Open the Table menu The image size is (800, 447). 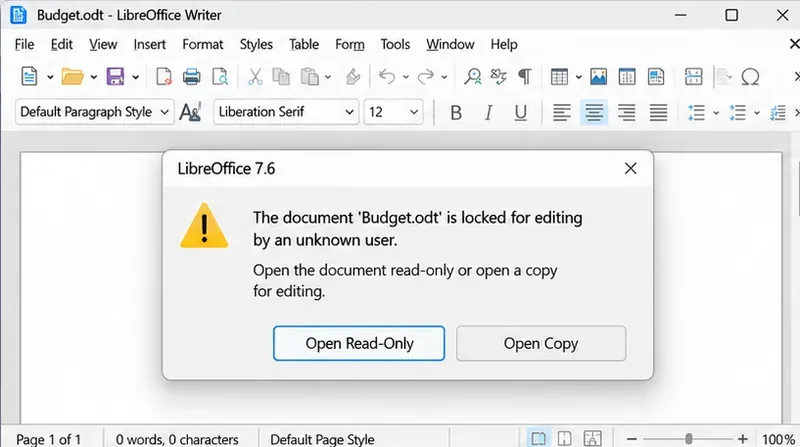pos(304,44)
